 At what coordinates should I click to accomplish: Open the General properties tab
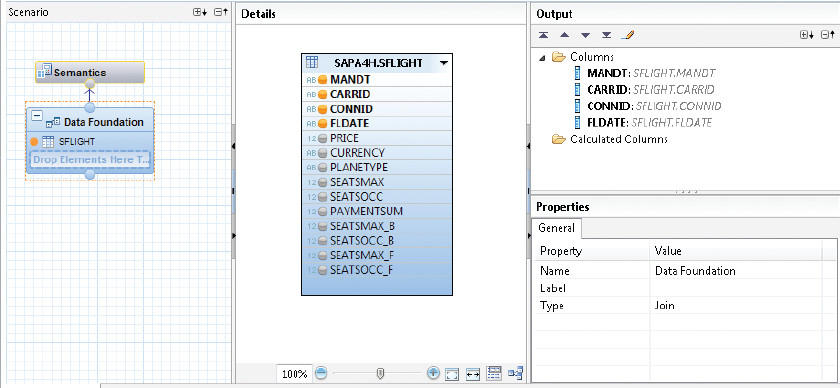557,228
